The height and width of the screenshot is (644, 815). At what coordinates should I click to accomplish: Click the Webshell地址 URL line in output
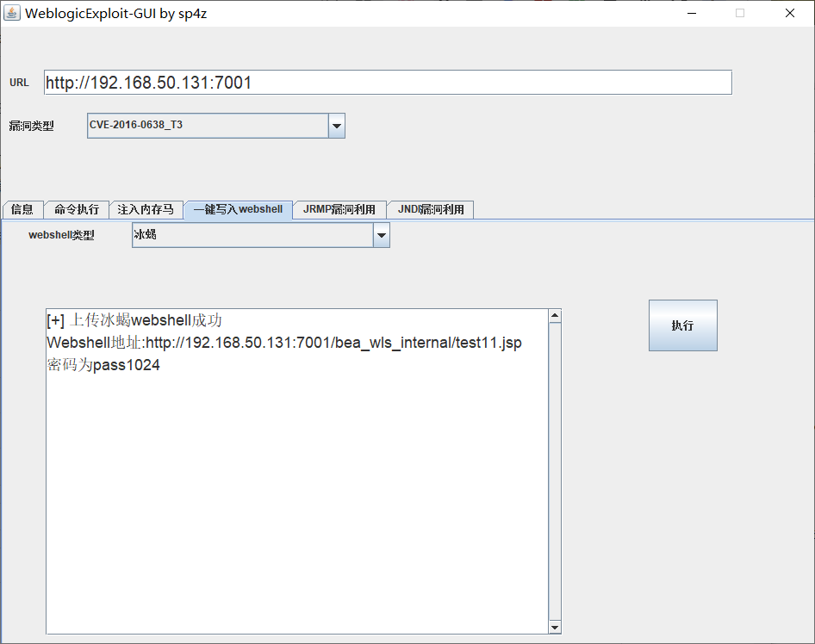tap(284, 343)
